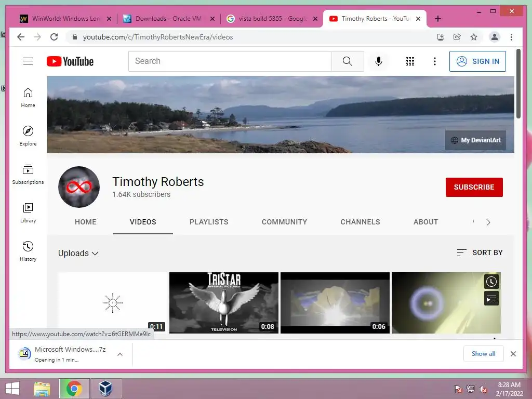Close the downloads bar

513,354
